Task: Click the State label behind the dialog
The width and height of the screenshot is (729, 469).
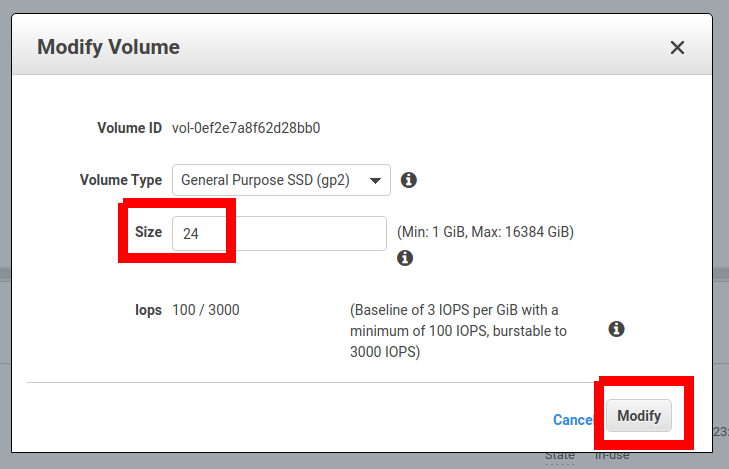Action: pyautogui.click(x=559, y=456)
